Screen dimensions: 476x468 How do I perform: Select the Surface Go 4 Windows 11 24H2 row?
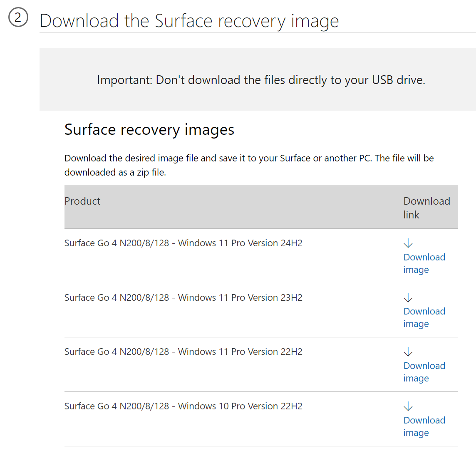183,243
